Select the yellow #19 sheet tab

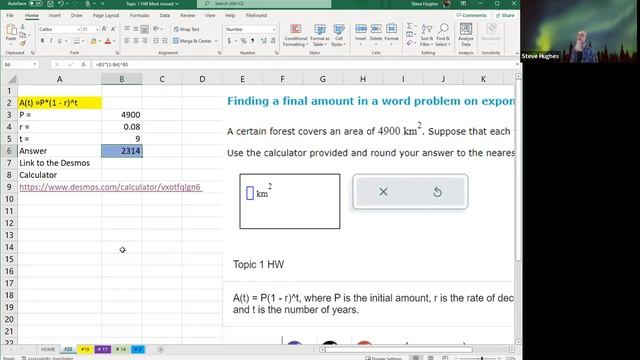coord(85,349)
